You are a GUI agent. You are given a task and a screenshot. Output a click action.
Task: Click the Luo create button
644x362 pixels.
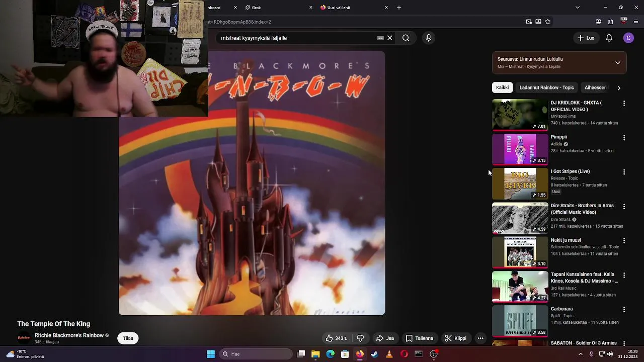tap(586, 38)
